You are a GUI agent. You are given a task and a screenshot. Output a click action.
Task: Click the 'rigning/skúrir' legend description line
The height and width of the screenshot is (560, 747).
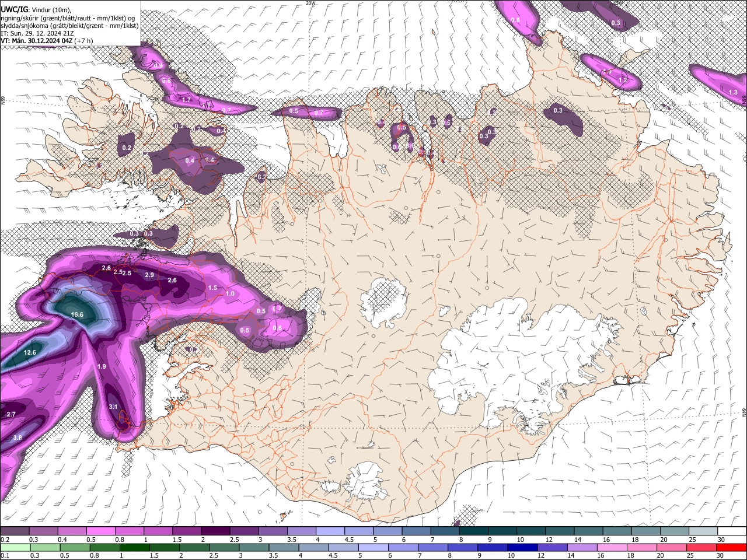(67, 18)
